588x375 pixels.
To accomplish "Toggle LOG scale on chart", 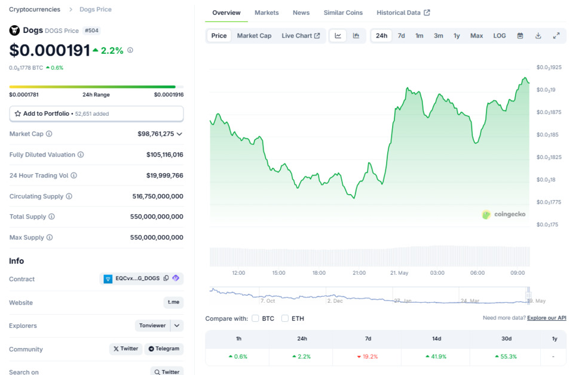I will coord(500,36).
